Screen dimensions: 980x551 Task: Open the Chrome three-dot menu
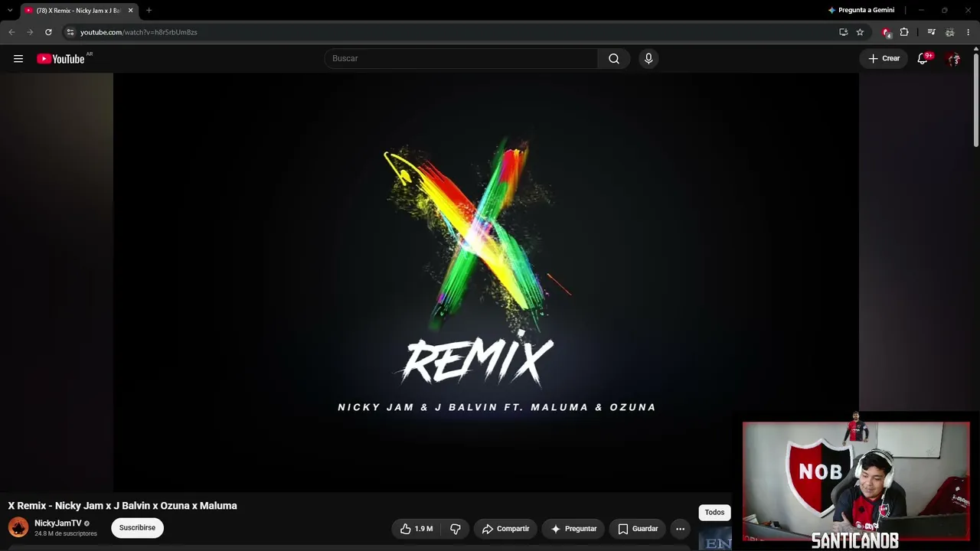pos(968,32)
